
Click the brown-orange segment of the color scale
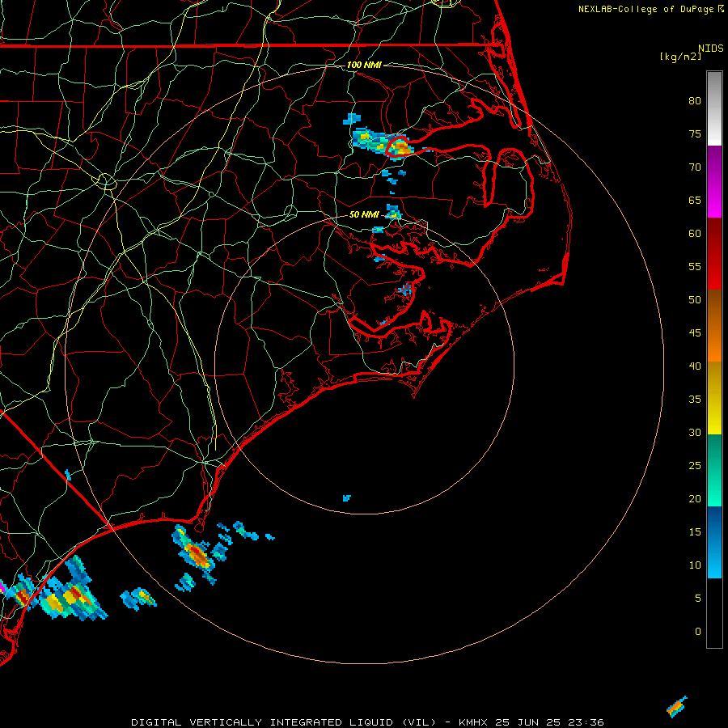[x=714, y=325]
